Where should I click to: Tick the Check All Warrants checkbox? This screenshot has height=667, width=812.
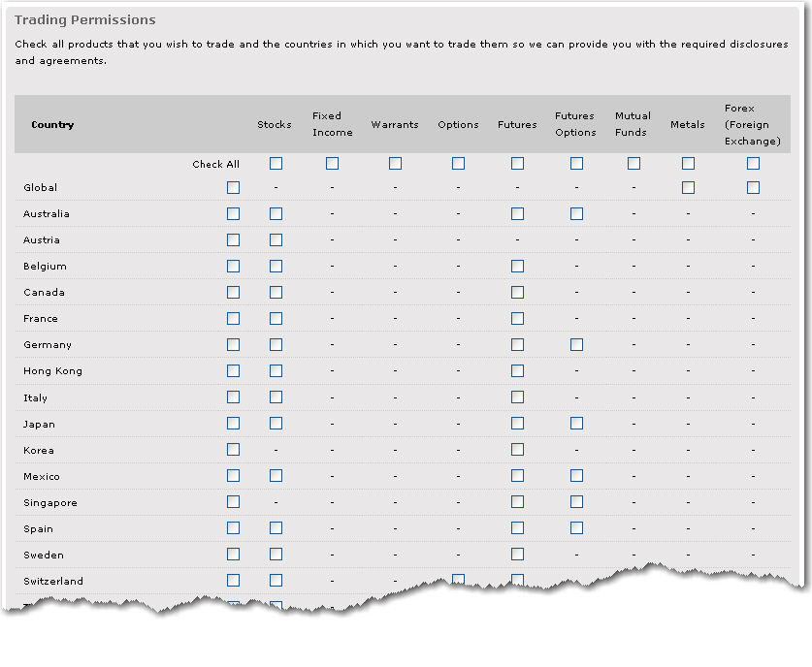coord(395,164)
